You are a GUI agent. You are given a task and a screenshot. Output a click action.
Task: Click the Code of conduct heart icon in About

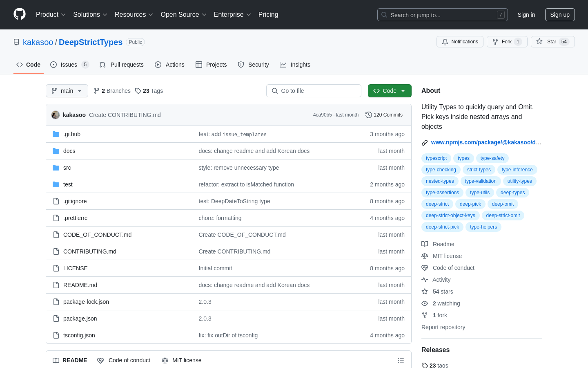pos(425,268)
